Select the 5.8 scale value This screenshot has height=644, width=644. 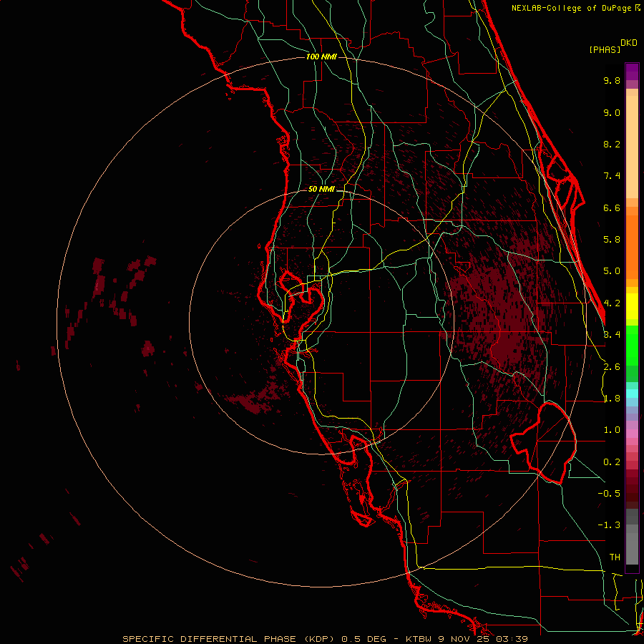[612, 240]
